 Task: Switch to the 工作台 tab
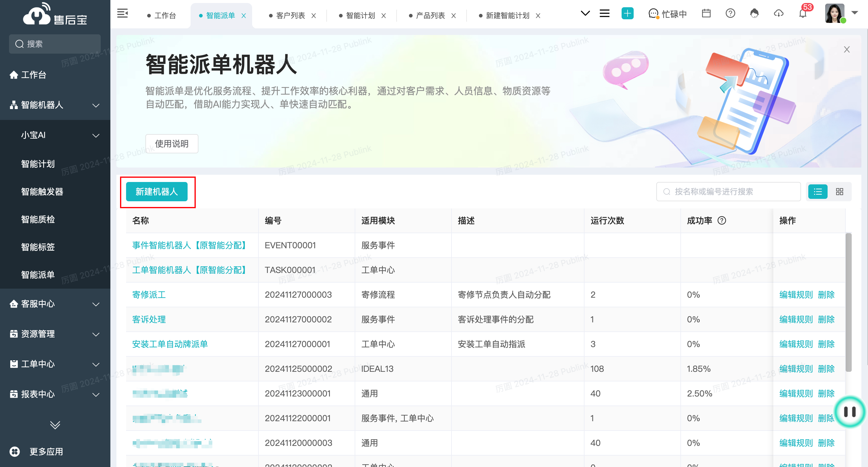(x=162, y=15)
